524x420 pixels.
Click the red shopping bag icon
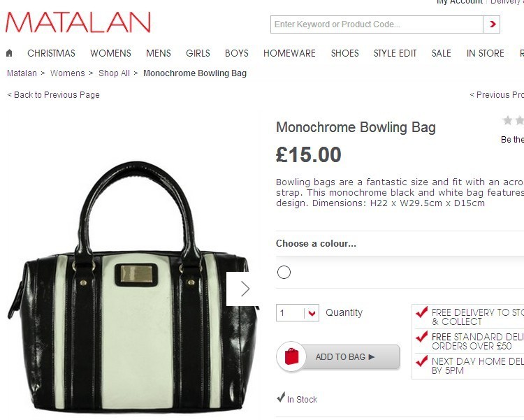[x=291, y=356]
